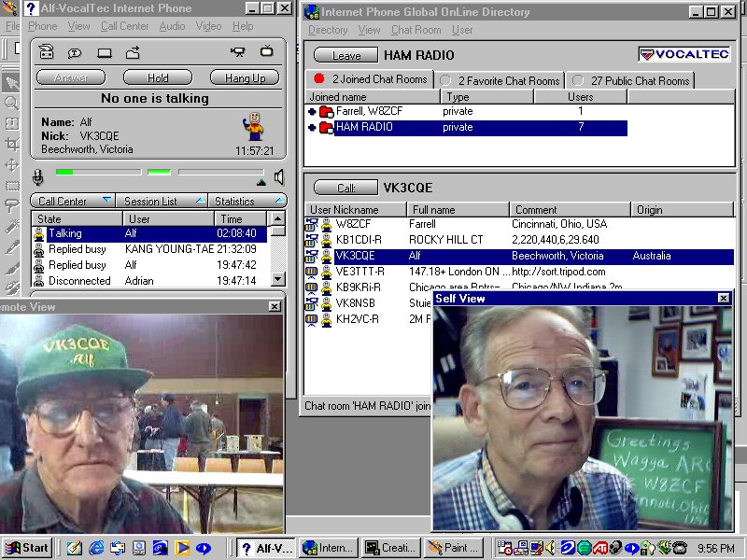
Task: Open the Audio menu
Action: coord(172,26)
